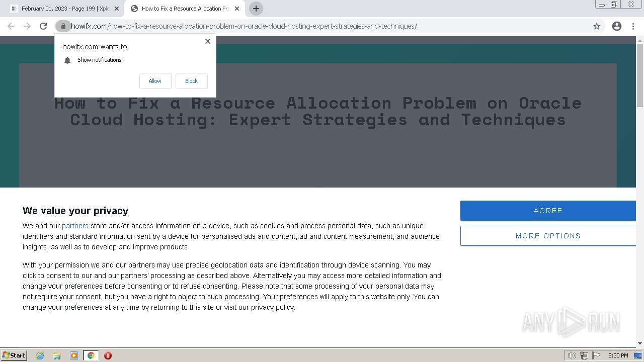The image size is (644, 362).
Task: Click the 'We value your privacy' heading
Action: point(75,211)
